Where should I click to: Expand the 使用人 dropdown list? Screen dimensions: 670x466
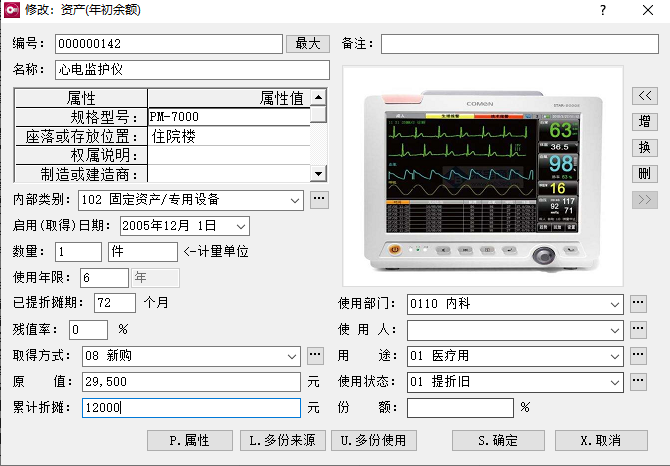pos(614,329)
